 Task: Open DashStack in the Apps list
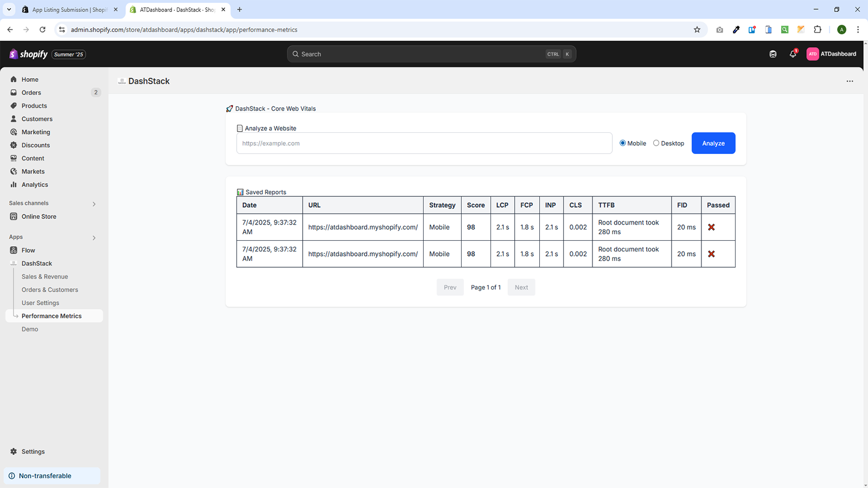click(x=37, y=264)
